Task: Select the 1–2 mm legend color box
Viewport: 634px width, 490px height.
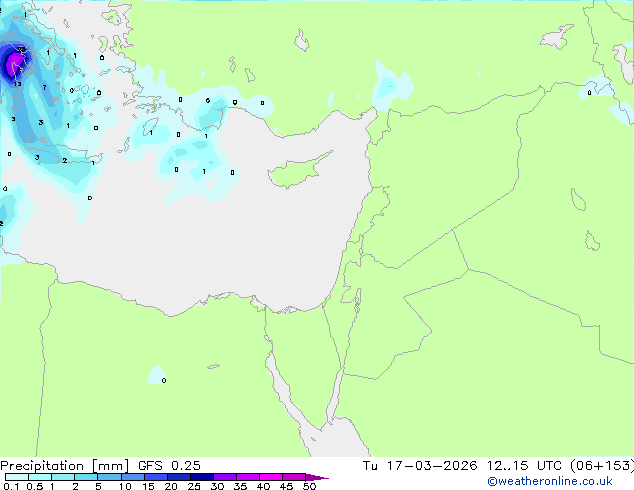Action: pyautogui.click(x=63, y=477)
